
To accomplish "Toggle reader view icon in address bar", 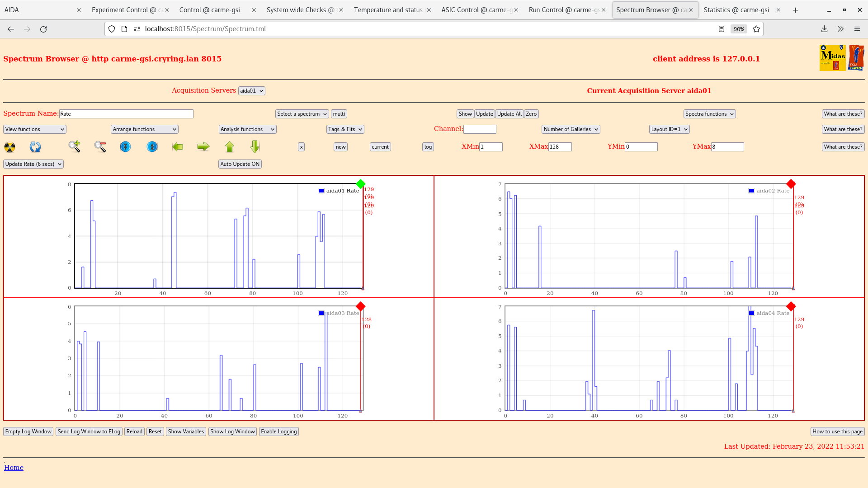I will point(722,29).
